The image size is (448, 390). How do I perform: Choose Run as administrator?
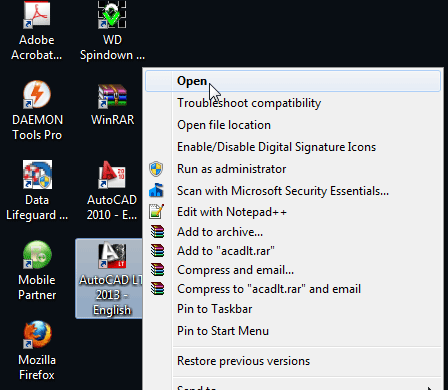tap(293, 169)
